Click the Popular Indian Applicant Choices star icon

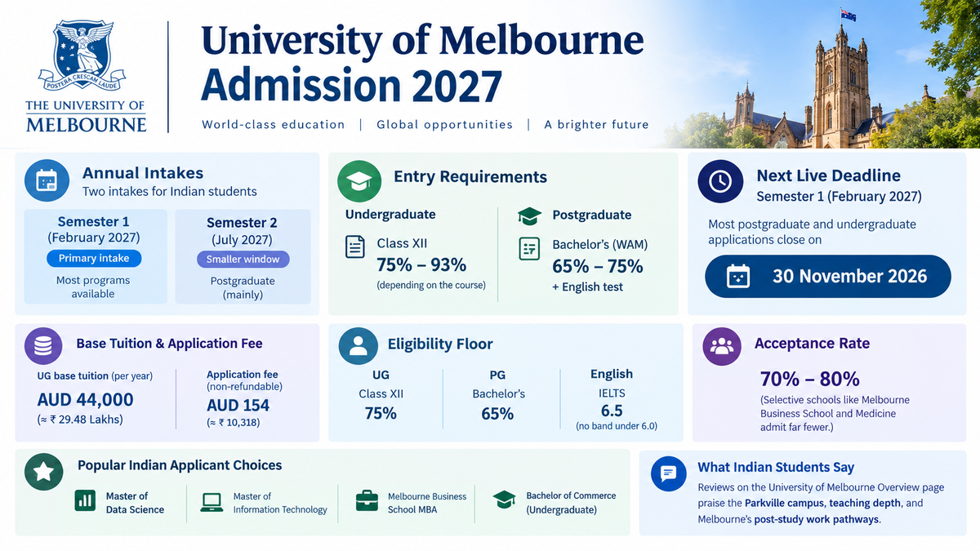(x=43, y=472)
